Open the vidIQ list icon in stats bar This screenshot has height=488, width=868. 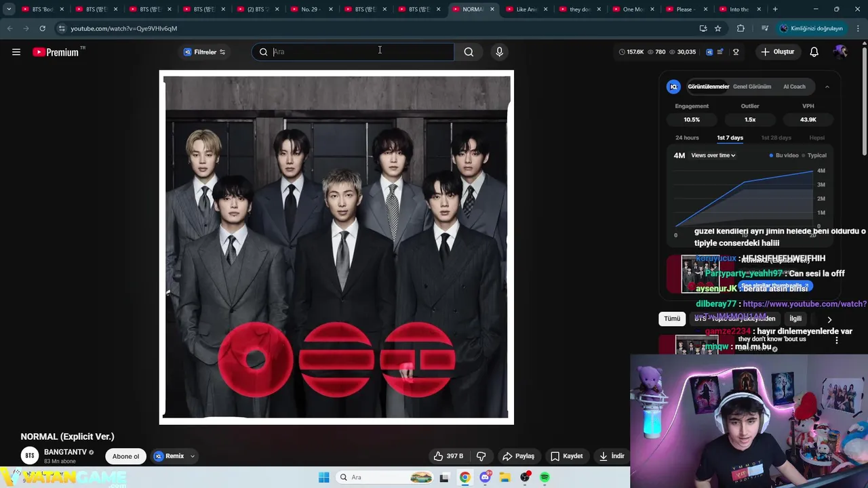pyautogui.click(x=720, y=52)
